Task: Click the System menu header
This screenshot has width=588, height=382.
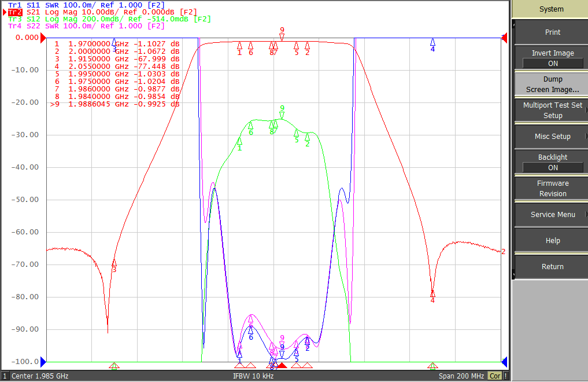Action: (551, 9)
